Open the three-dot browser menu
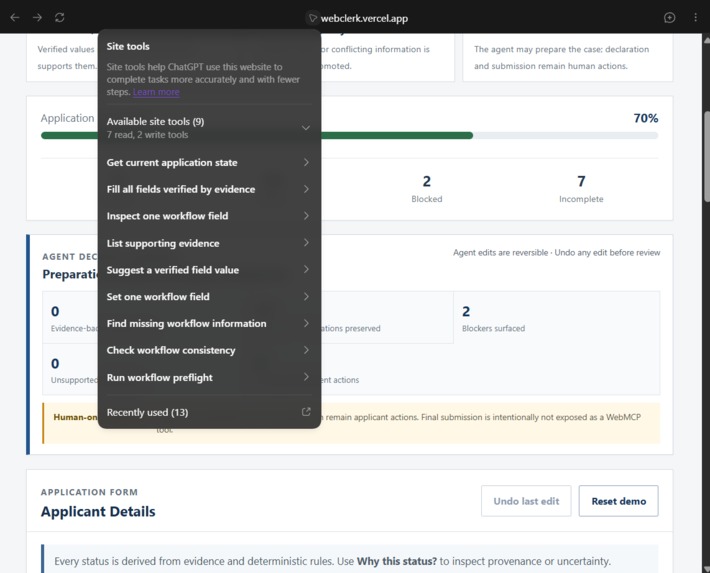This screenshot has height=573, width=710. pyautogui.click(x=696, y=18)
